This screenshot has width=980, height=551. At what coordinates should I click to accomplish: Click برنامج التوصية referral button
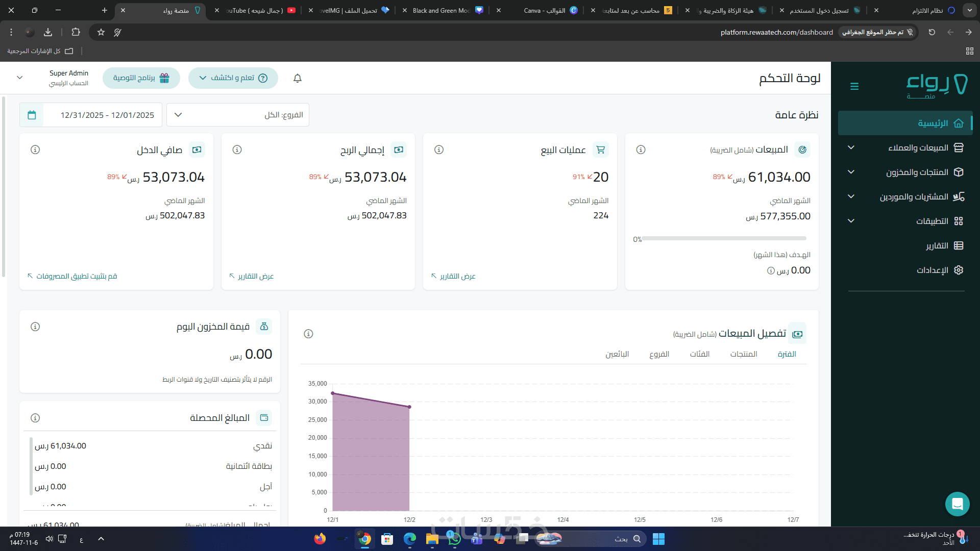tap(141, 78)
